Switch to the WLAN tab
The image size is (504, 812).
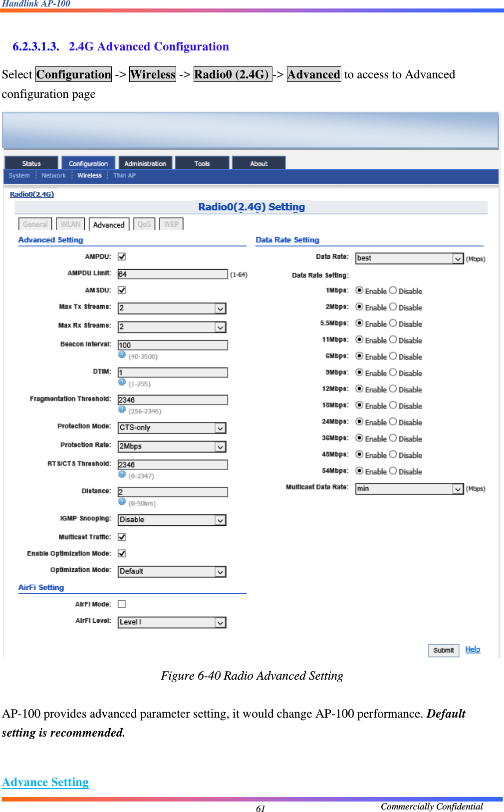(70, 224)
